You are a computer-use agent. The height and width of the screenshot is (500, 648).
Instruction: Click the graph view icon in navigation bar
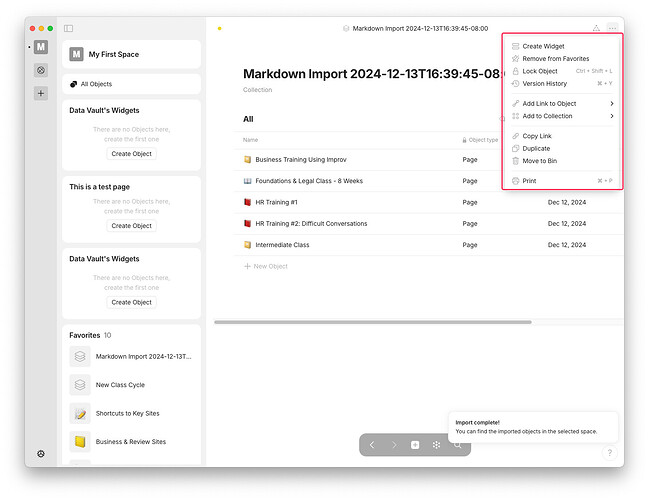point(436,445)
